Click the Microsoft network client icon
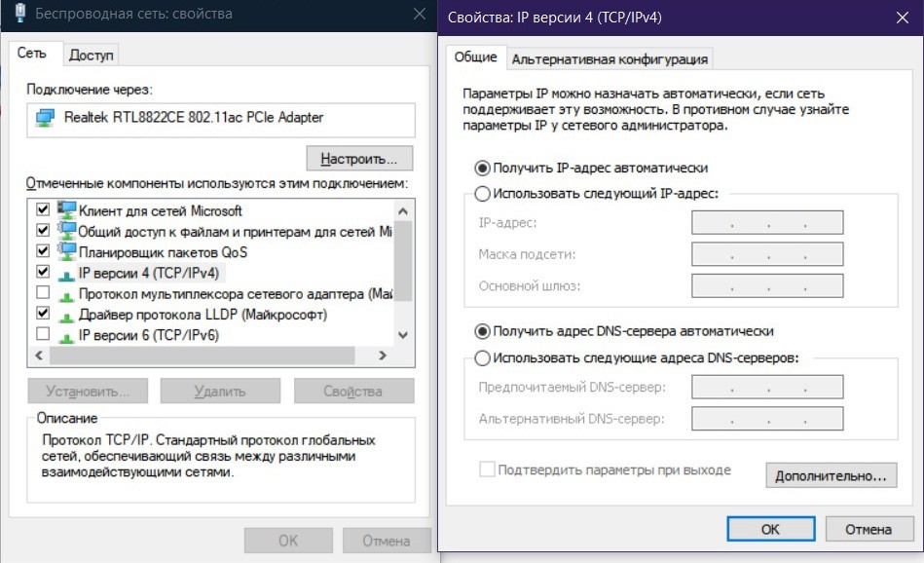The width and height of the screenshot is (924, 563). click(x=67, y=209)
